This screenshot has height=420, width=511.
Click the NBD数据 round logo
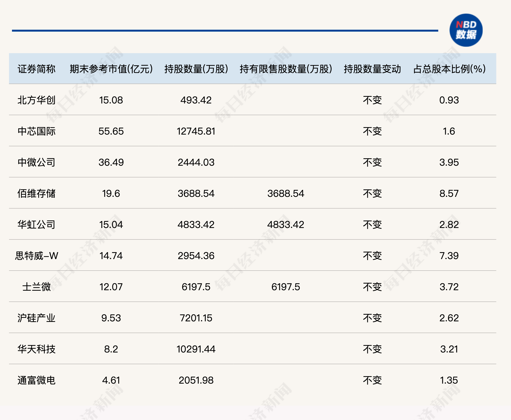pyautogui.click(x=466, y=30)
